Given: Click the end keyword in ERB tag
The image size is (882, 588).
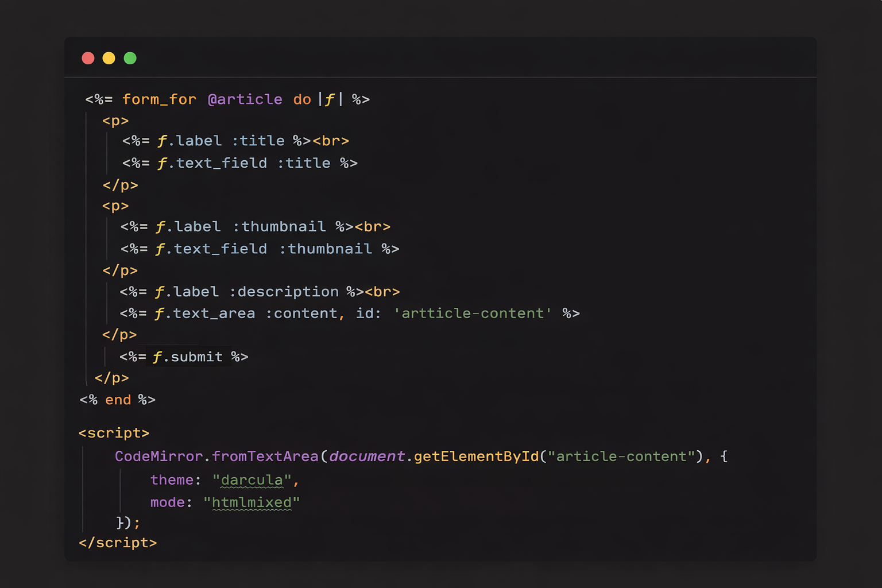Looking at the screenshot, I should (x=118, y=400).
